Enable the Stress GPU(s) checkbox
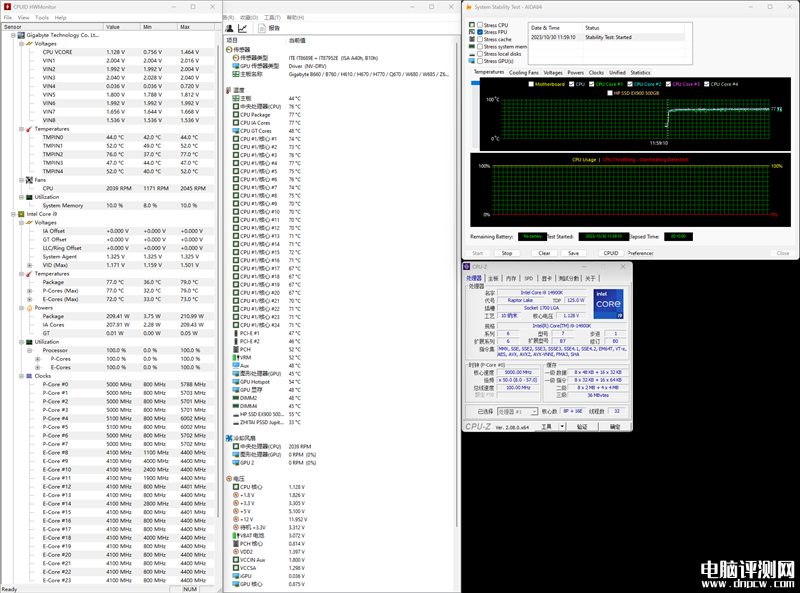Viewport: 800px width, 593px height. point(480,61)
